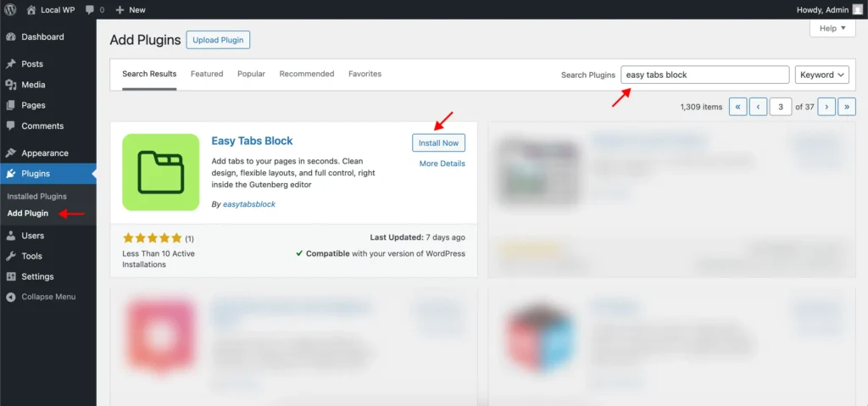The width and height of the screenshot is (868, 406).
Task: Click the five-star rating of Easy Tabs Block
Action: 153,238
